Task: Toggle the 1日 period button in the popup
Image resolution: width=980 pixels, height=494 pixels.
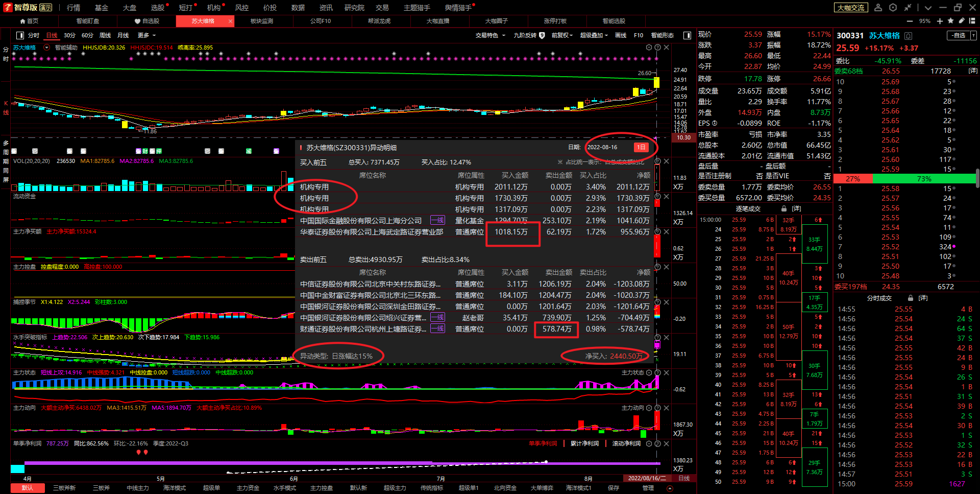Action: click(641, 147)
